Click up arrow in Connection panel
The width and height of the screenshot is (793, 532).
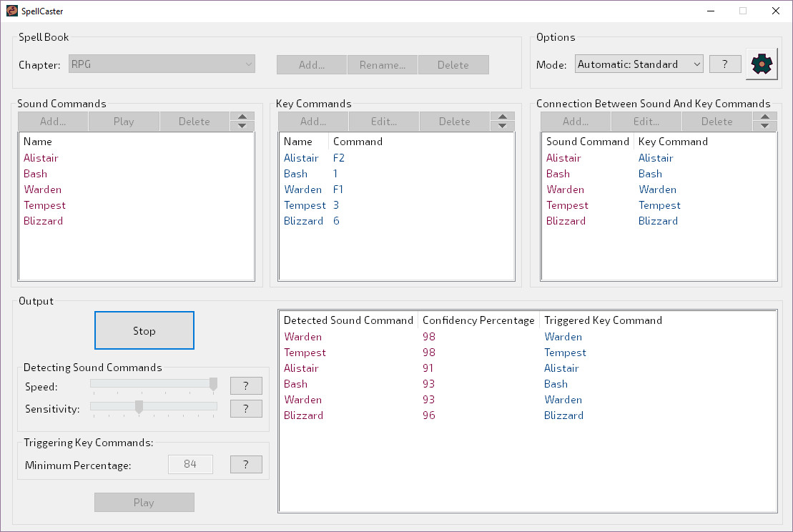pyautogui.click(x=764, y=117)
